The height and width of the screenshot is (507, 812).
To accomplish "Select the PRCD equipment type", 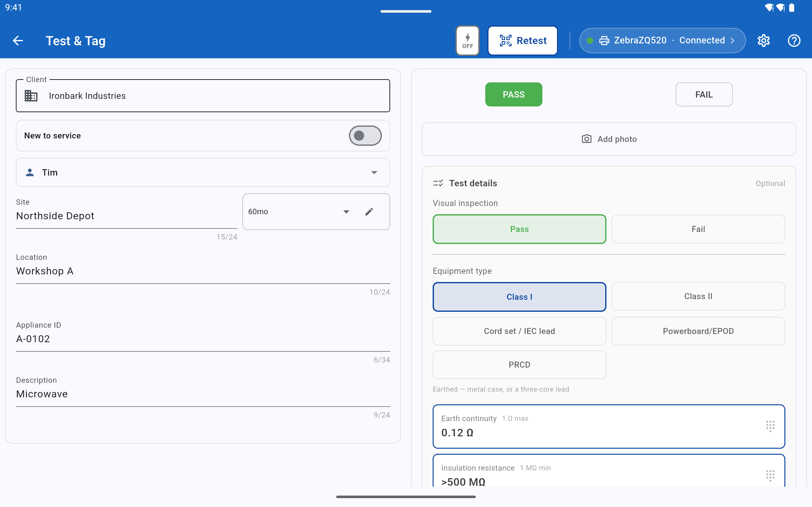I will pyautogui.click(x=520, y=365).
